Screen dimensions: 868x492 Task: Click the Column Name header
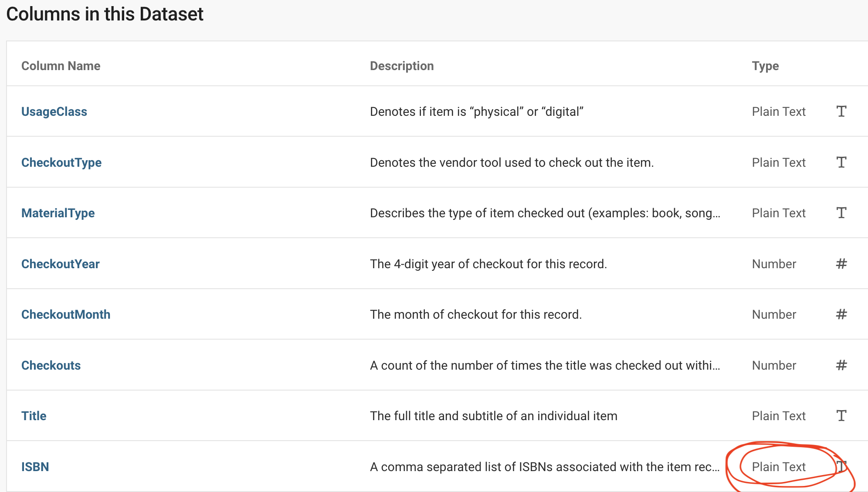click(x=61, y=66)
